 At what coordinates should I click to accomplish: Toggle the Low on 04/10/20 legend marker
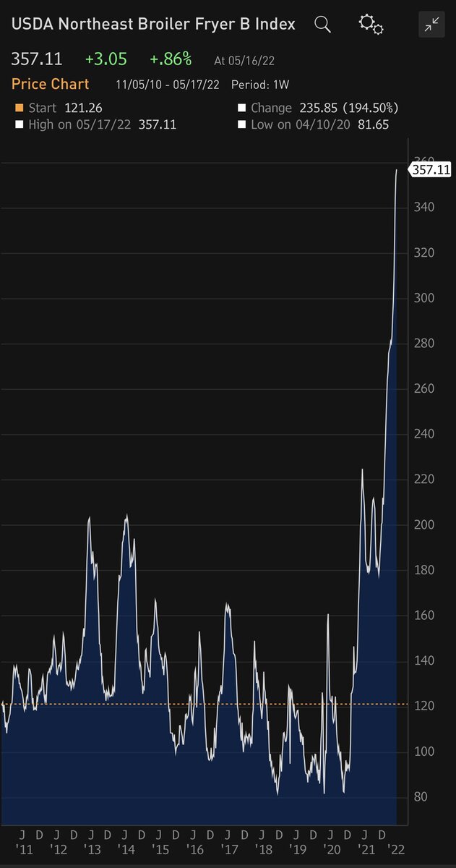coord(241,125)
